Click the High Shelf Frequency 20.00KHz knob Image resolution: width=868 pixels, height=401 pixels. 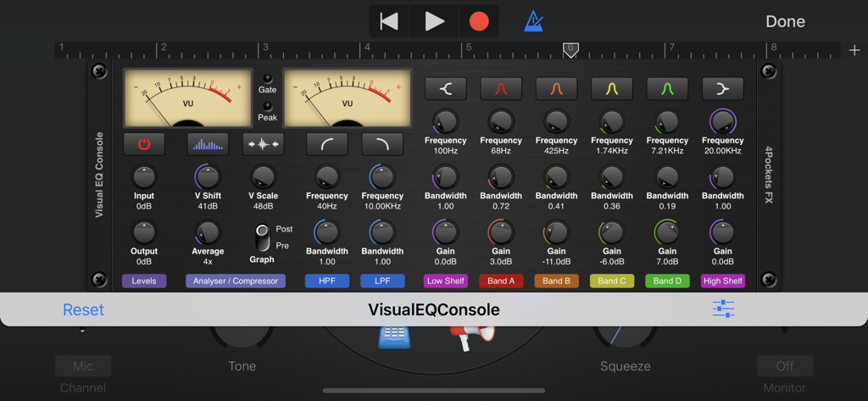(x=723, y=122)
